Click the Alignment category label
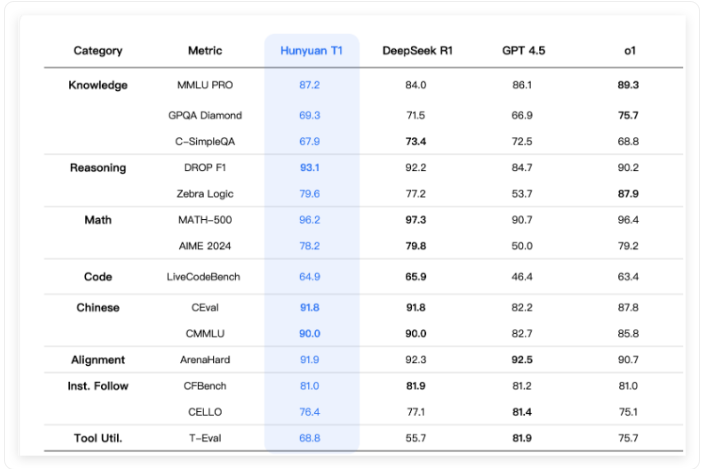 (x=98, y=360)
